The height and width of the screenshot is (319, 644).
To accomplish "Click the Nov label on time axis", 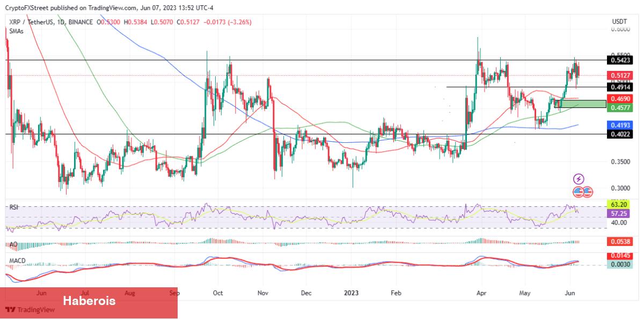I will click(x=262, y=293).
